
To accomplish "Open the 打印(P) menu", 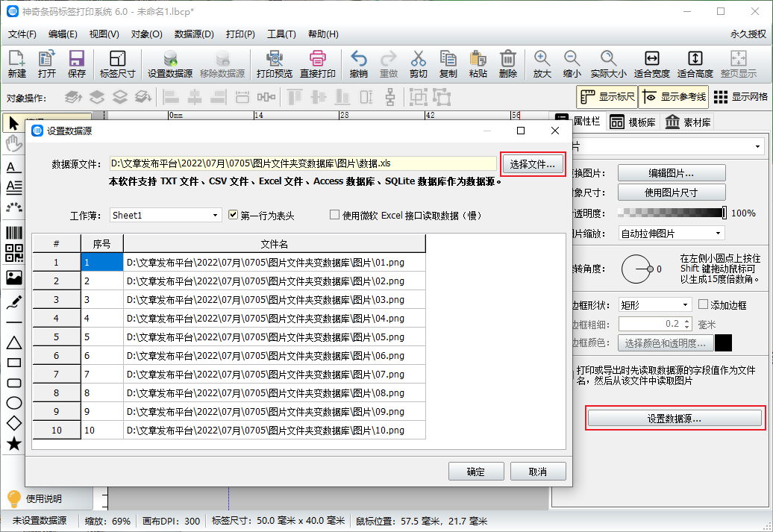I will click(x=240, y=34).
